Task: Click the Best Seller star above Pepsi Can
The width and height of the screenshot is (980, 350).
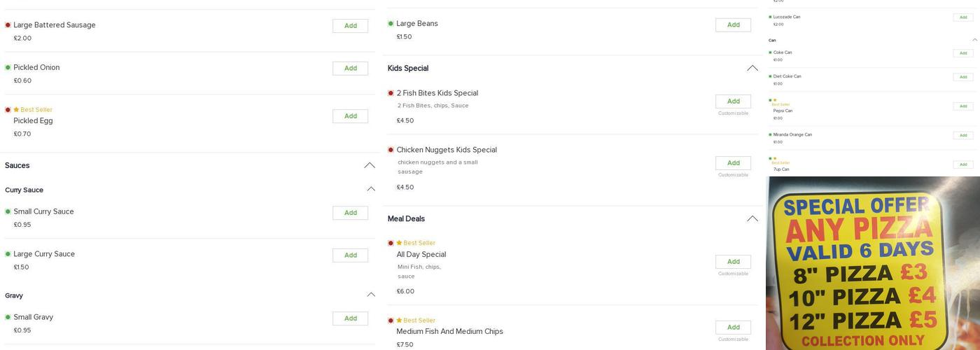Action: click(775, 100)
